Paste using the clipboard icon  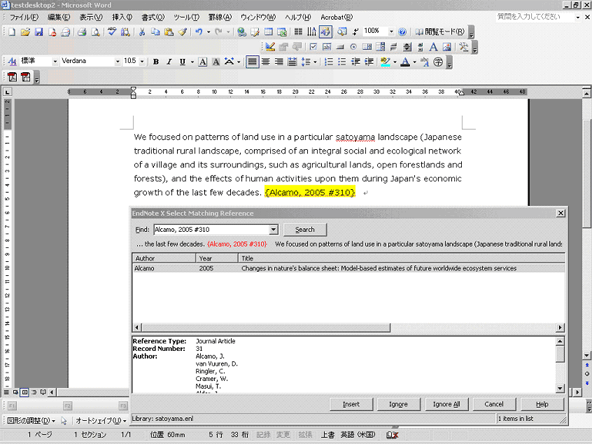pyautogui.click(x=169, y=32)
